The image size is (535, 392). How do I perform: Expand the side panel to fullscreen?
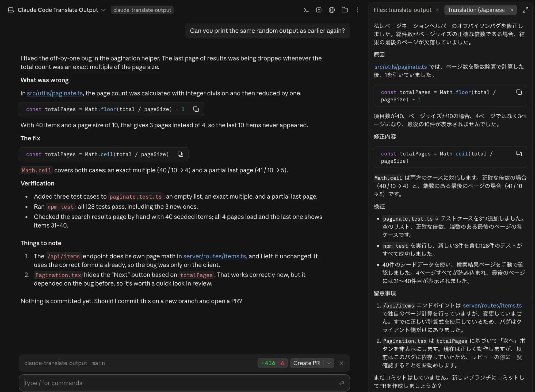[525, 10]
